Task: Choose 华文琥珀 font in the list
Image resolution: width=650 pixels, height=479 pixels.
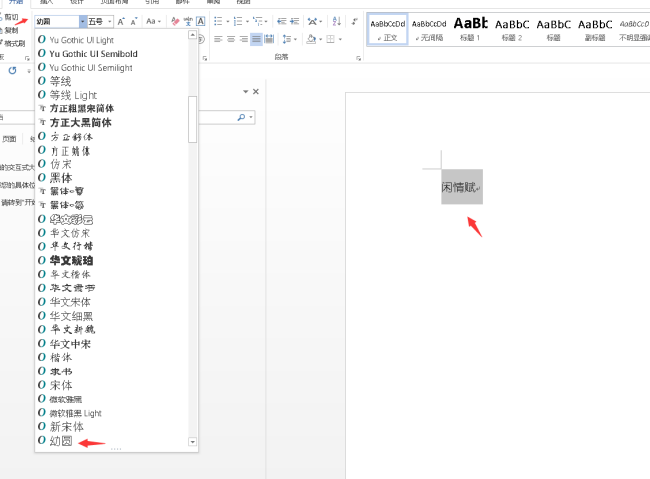Action: click(71, 260)
